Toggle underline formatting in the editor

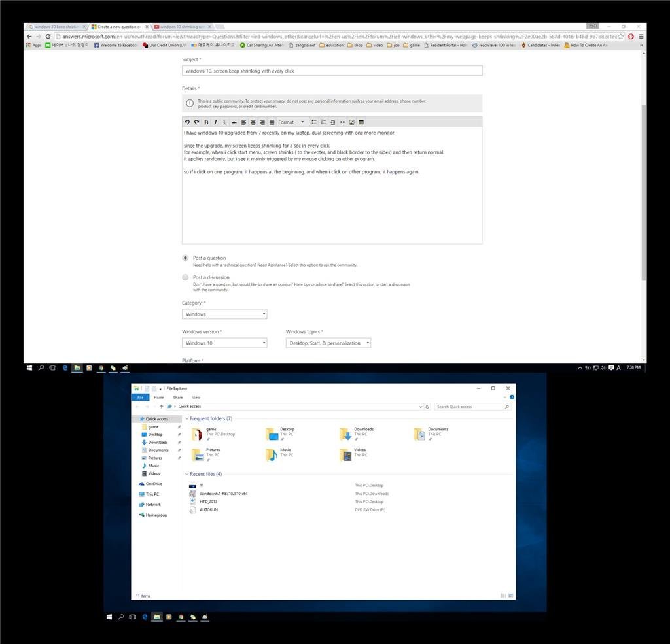[x=225, y=122]
